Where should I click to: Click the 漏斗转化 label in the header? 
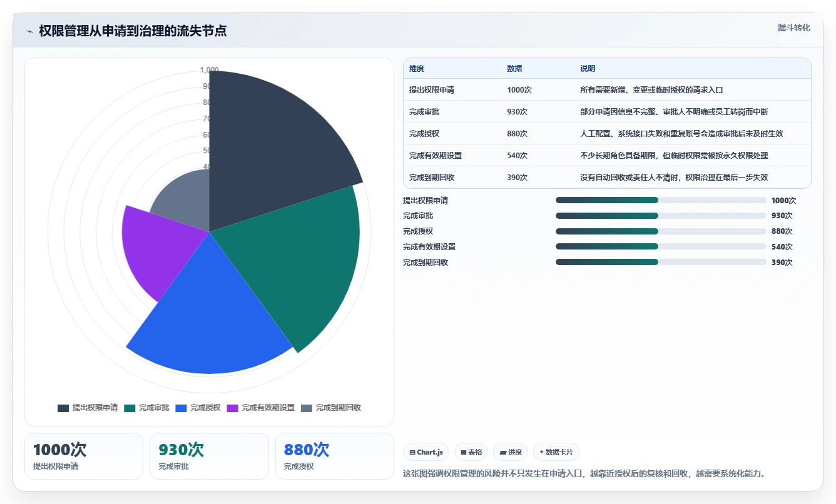point(794,28)
